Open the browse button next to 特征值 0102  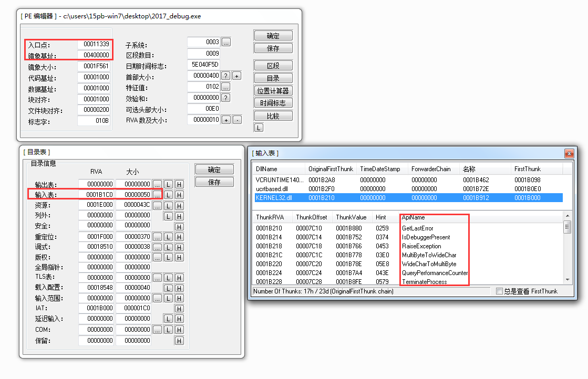coord(226,87)
